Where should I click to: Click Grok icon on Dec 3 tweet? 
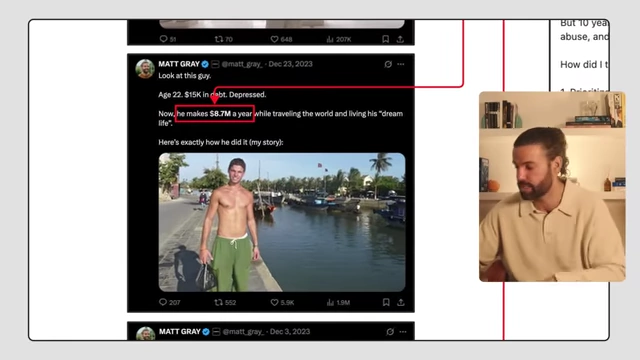pos(390,331)
